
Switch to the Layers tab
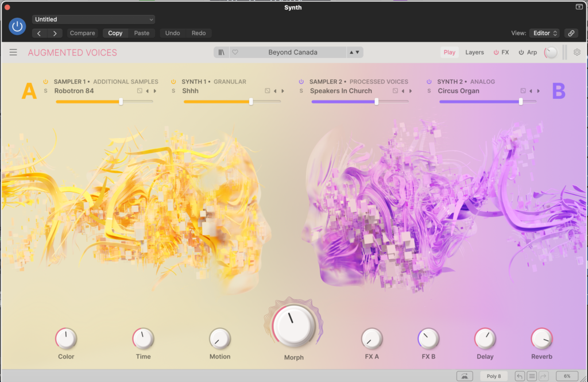click(x=474, y=52)
